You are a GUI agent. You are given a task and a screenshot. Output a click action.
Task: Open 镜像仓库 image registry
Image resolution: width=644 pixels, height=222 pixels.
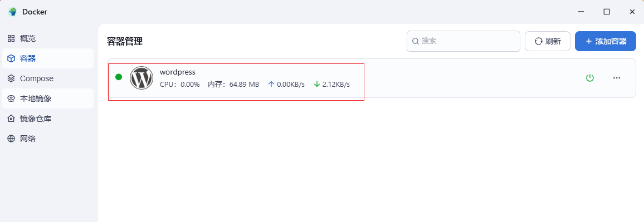(48, 119)
